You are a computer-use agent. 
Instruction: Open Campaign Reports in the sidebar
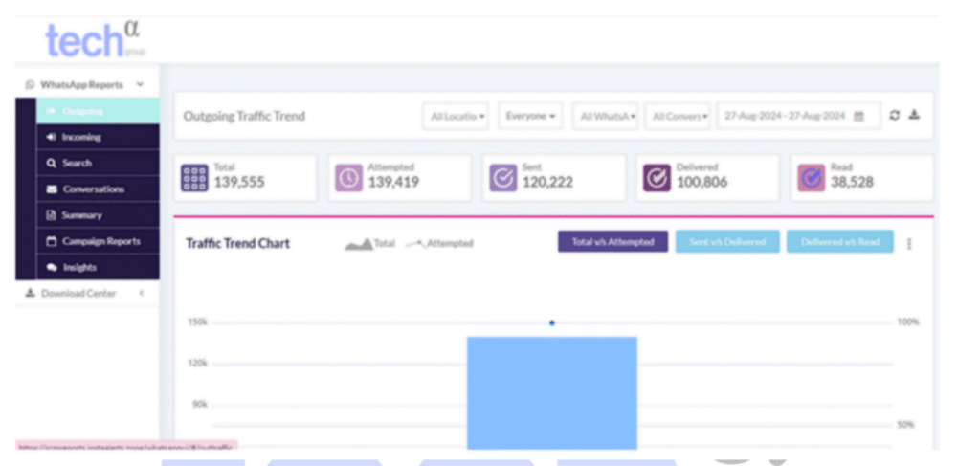(100, 241)
